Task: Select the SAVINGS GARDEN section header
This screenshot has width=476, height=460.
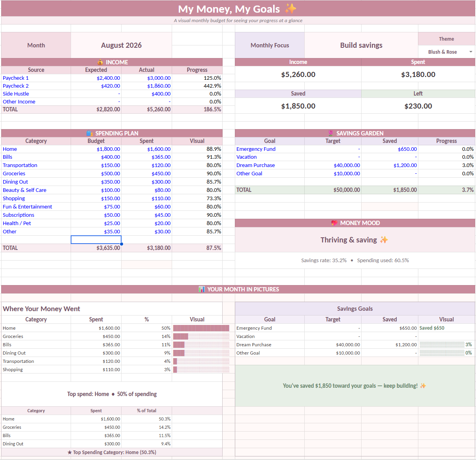Action: (355, 133)
